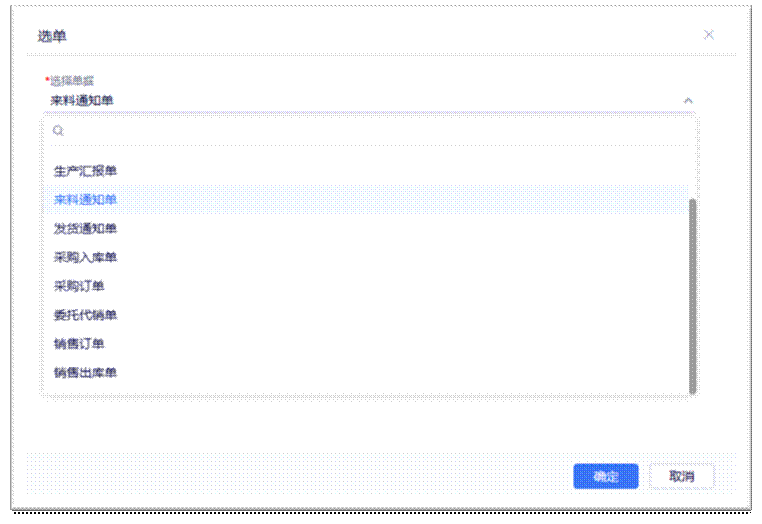Choose the 销售出库单 option
The height and width of the screenshot is (524, 762).
85,373
